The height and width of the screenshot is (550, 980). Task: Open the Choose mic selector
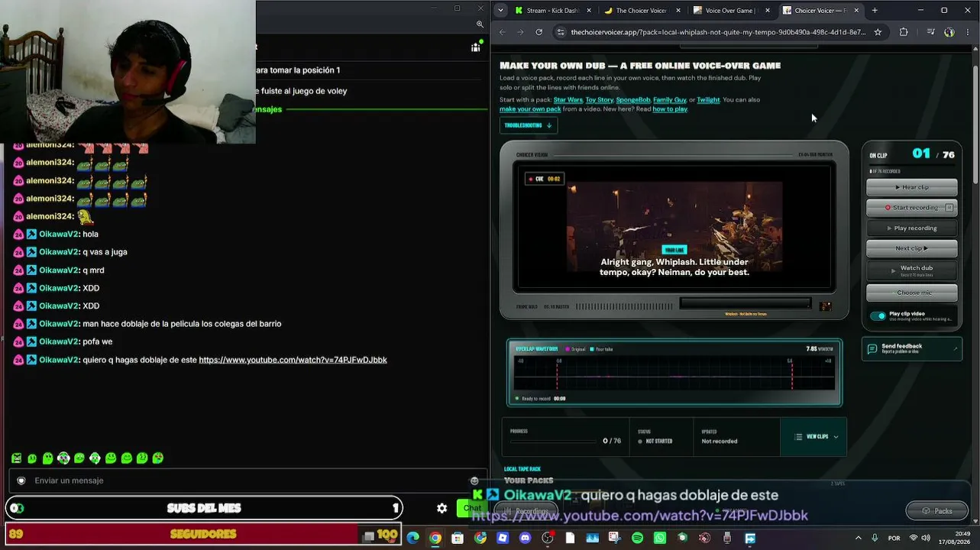[x=911, y=293]
